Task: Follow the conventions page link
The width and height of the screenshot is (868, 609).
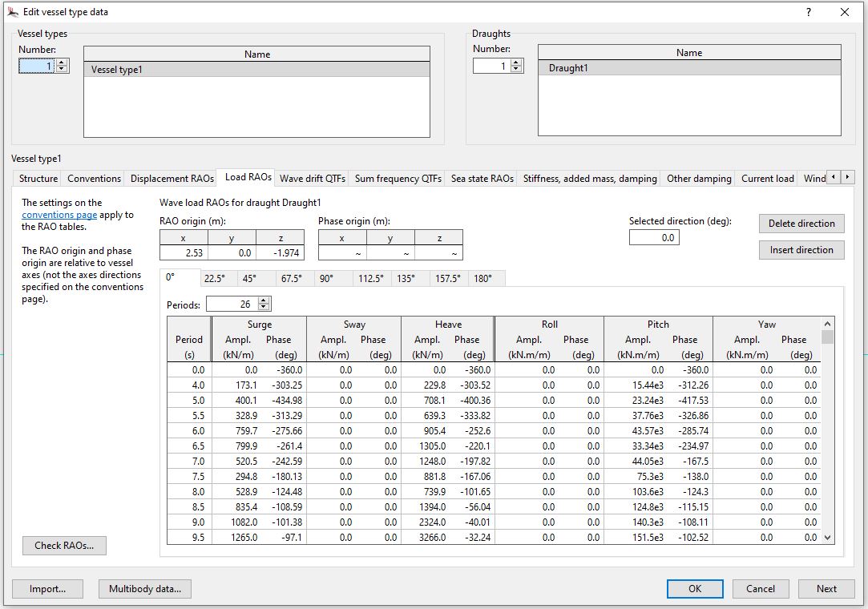Action: pyautogui.click(x=59, y=215)
